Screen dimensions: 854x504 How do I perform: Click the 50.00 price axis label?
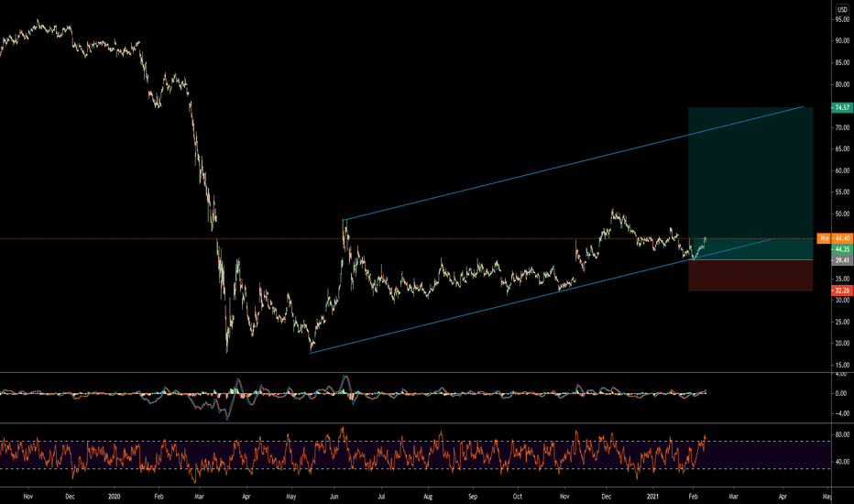tap(842, 214)
